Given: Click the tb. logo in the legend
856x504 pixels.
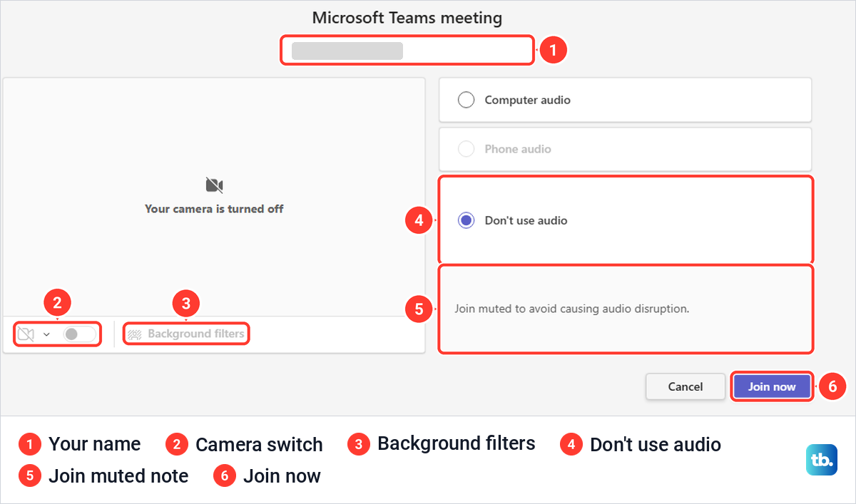Looking at the screenshot, I should tap(822, 460).
